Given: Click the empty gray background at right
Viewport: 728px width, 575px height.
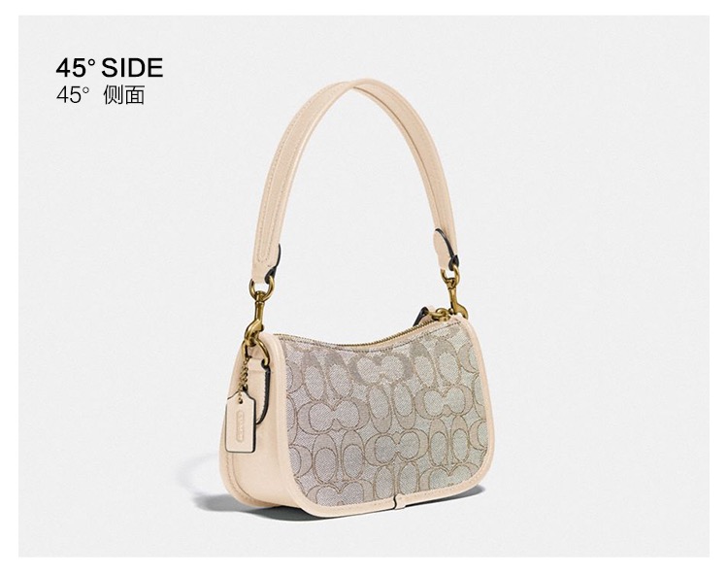Looking at the screenshot, I should pos(604,279).
